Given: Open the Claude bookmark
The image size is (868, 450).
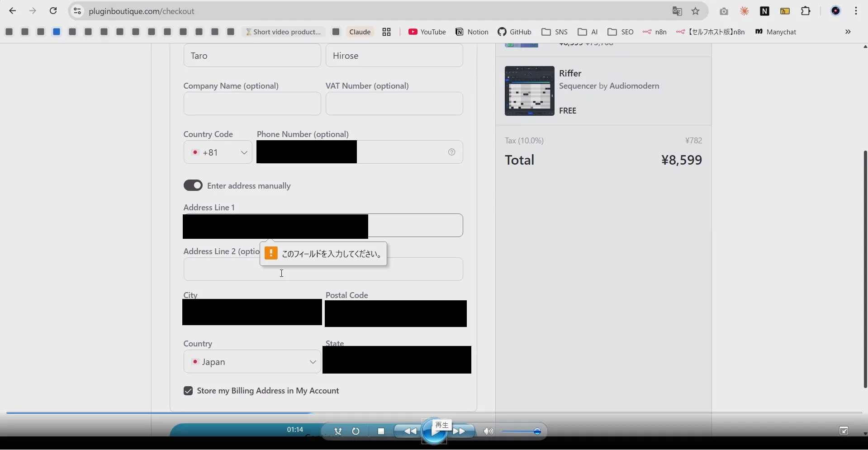Looking at the screenshot, I should coord(360,32).
